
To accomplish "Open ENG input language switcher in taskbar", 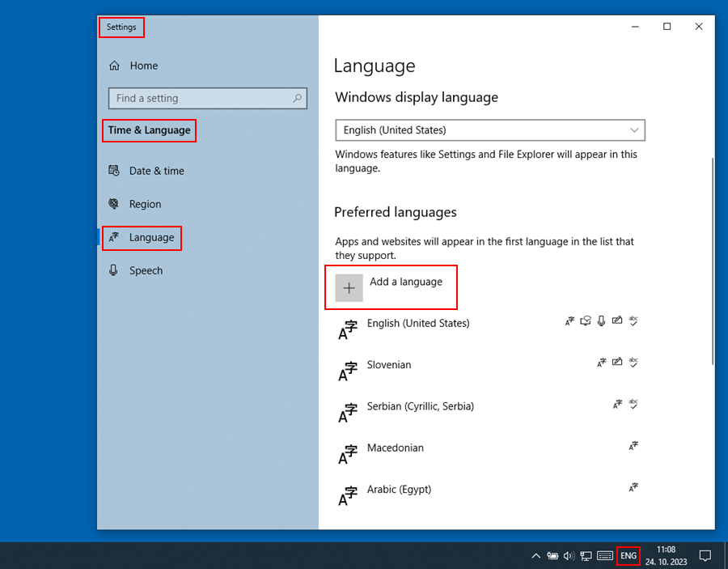I will click(x=629, y=555).
